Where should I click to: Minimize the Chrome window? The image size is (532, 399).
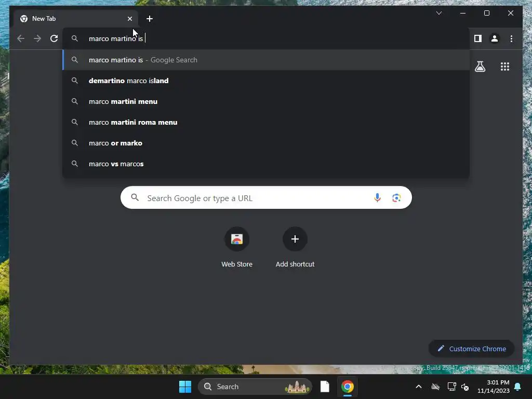463,13
